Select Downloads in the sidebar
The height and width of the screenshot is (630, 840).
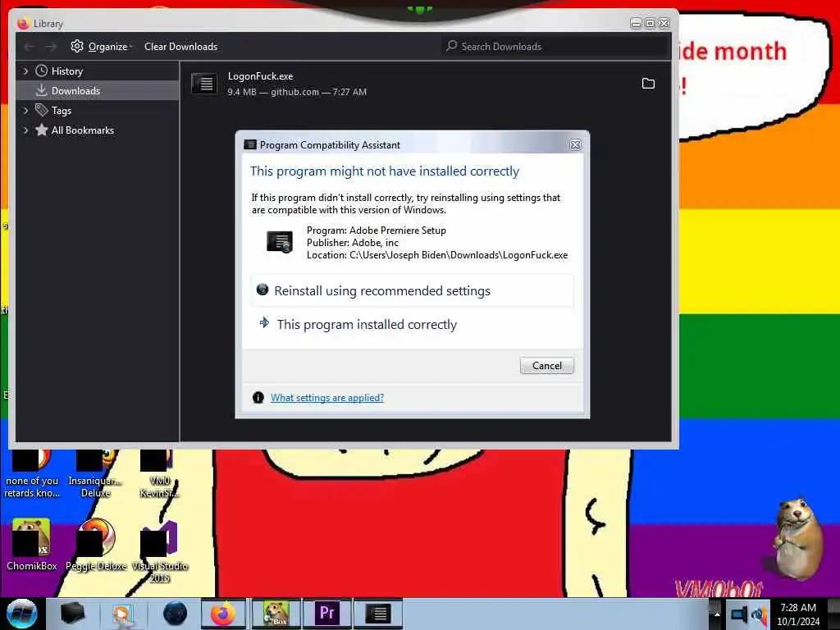[98, 90]
